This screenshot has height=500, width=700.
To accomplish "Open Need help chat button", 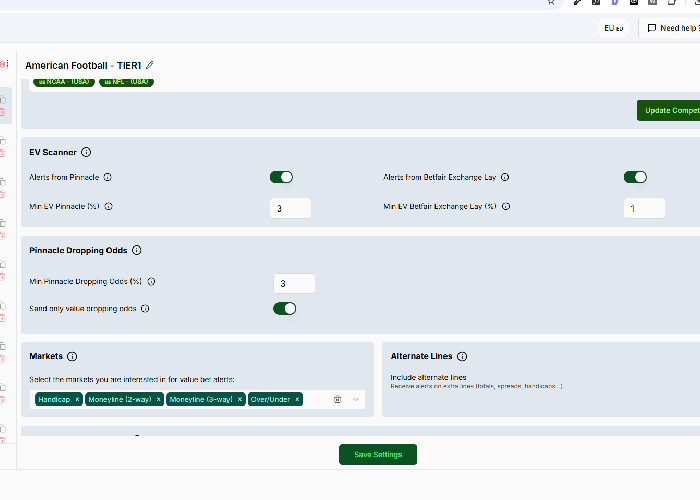I will tap(670, 28).
